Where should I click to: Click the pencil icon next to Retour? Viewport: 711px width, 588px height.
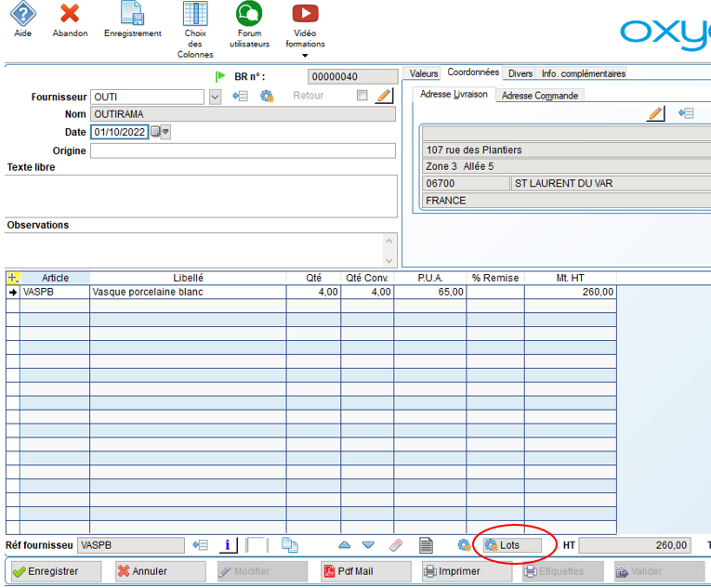coord(384,96)
